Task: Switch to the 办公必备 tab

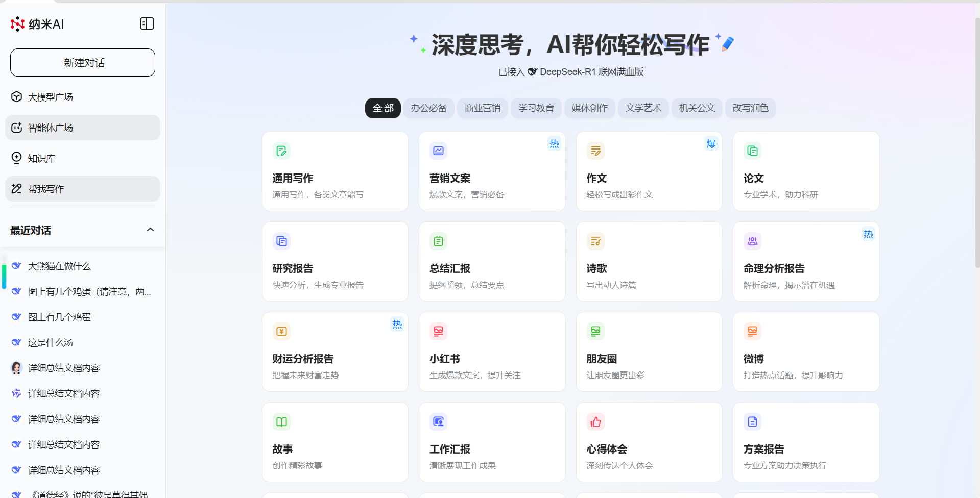Action: 428,108
